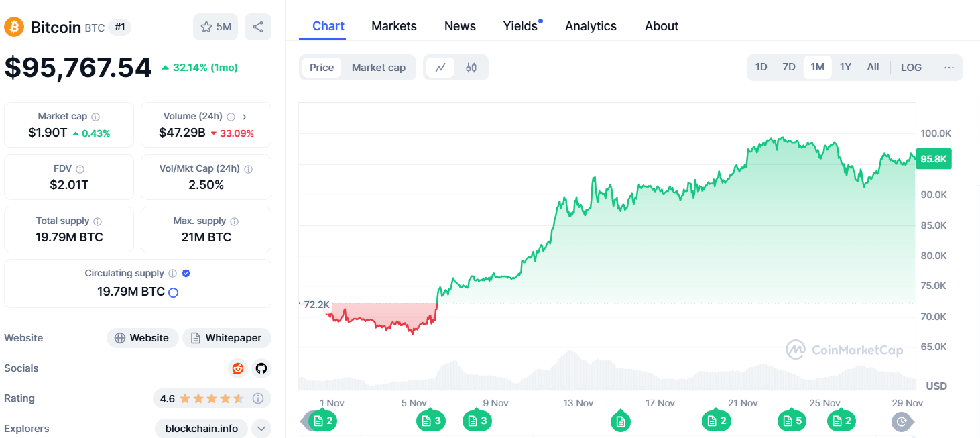The image size is (980, 438).
Task: Open the chart's more options ellipsis
Action: (x=949, y=68)
